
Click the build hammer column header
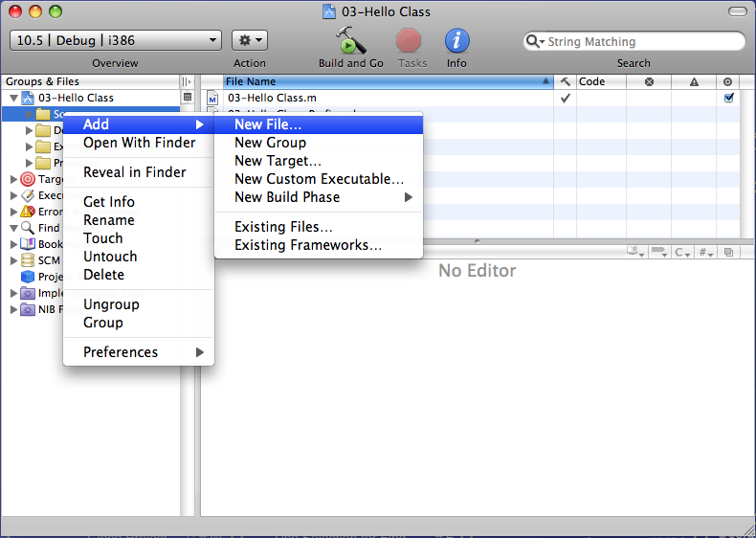pyautogui.click(x=565, y=81)
